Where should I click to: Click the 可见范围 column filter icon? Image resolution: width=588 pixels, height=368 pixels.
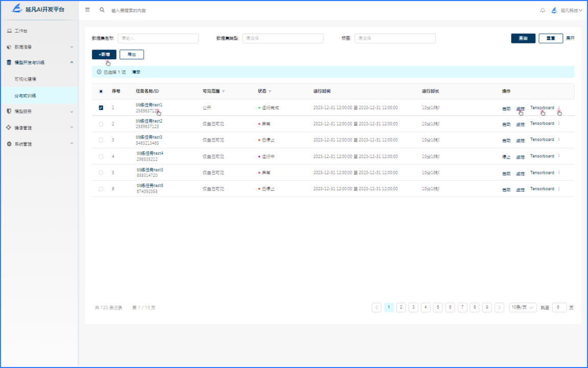click(223, 91)
